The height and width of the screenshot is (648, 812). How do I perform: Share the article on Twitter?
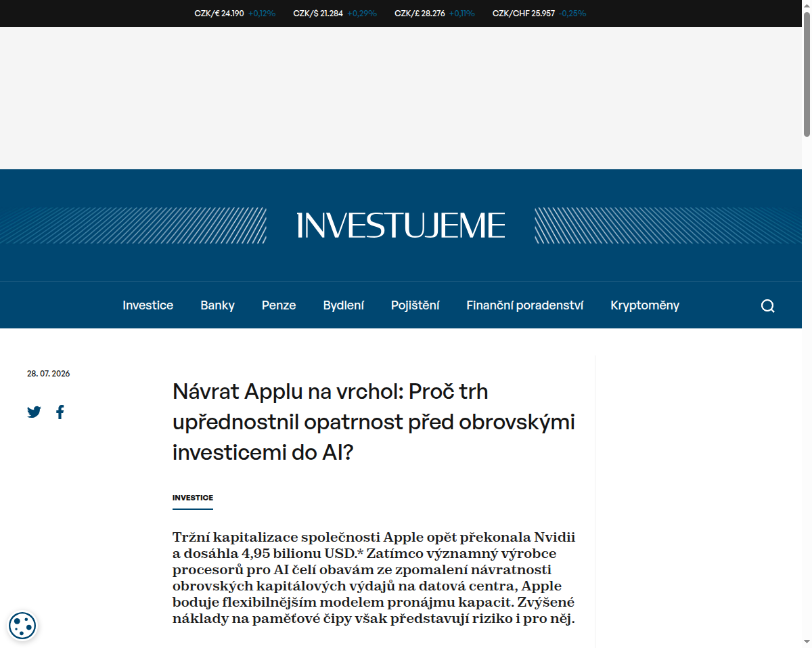34,412
